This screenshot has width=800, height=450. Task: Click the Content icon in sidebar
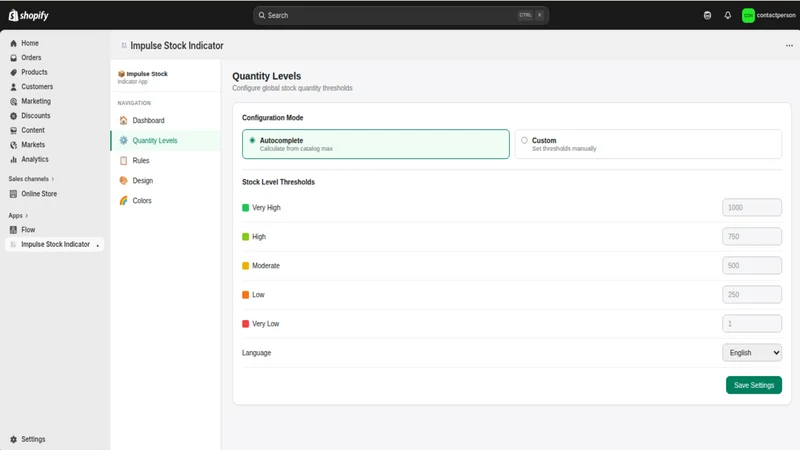[x=13, y=131]
